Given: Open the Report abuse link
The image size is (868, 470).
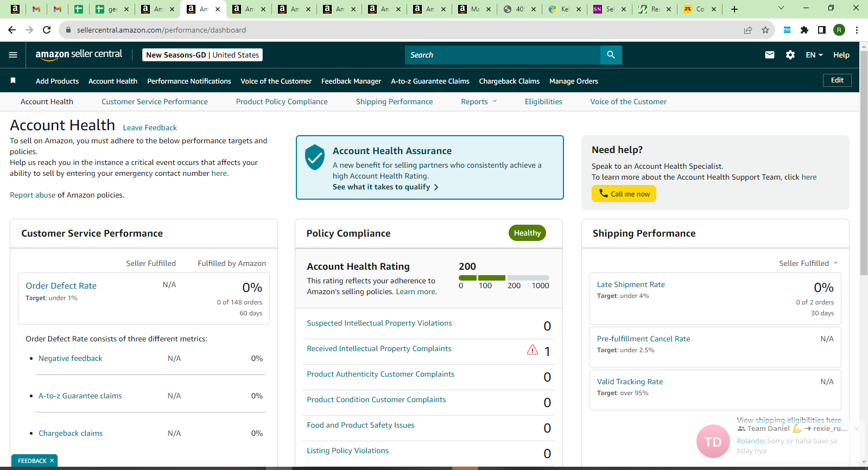Looking at the screenshot, I should pos(33,195).
